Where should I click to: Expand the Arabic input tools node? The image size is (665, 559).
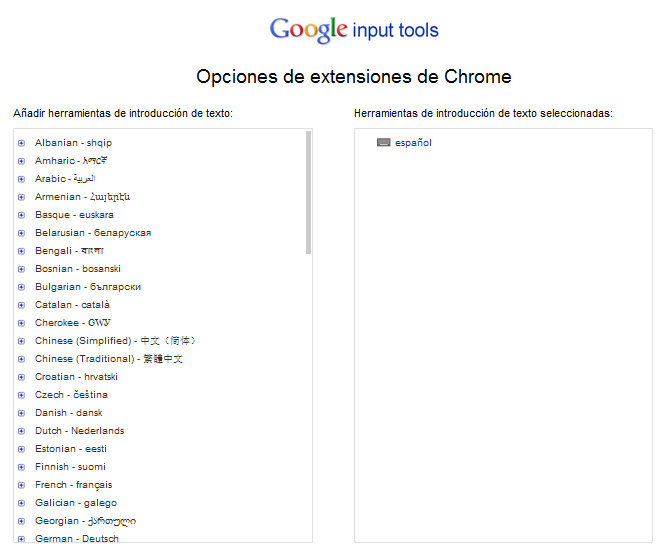click(21, 179)
